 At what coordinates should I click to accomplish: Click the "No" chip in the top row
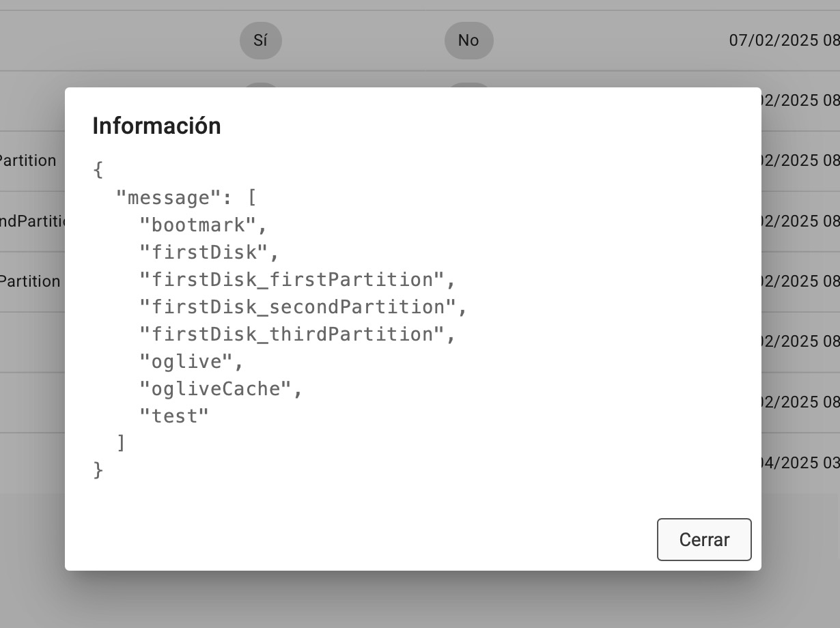pyautogui.click(x=468, y=40)
